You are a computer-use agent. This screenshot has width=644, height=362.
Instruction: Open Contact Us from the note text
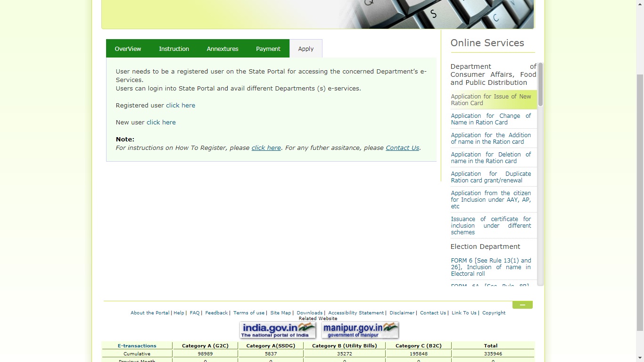[402, 148]
